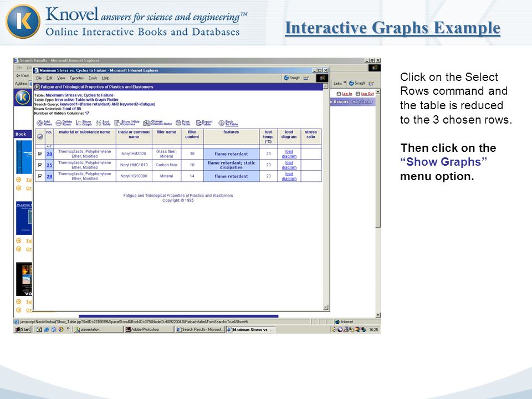Switch to Search Results taskbar button
532x399 pixels.
tap(200, 329)
